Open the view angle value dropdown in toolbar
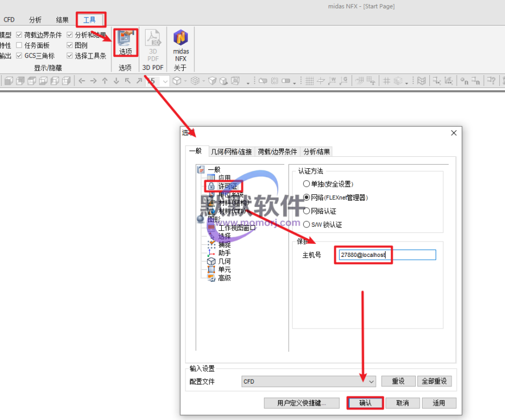The height and width of the screenshot is (420, 505). coord(165,81)
